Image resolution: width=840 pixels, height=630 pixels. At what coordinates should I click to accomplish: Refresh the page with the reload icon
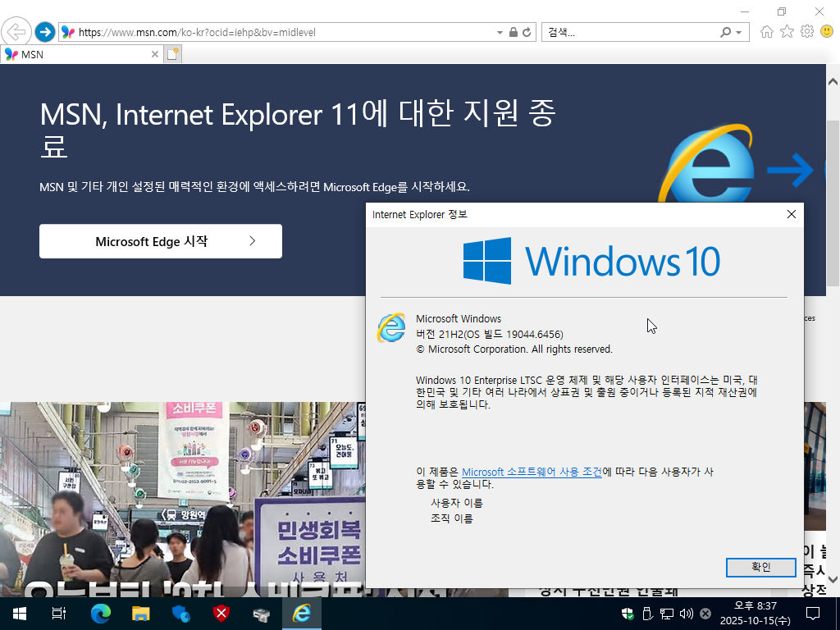[527, 32]
